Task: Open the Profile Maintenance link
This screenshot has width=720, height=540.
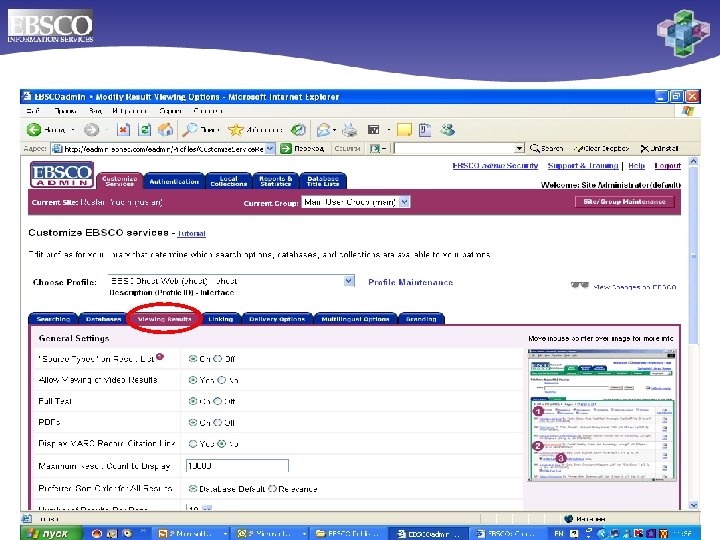Action: pyautogui.click(x=411, y=282)
